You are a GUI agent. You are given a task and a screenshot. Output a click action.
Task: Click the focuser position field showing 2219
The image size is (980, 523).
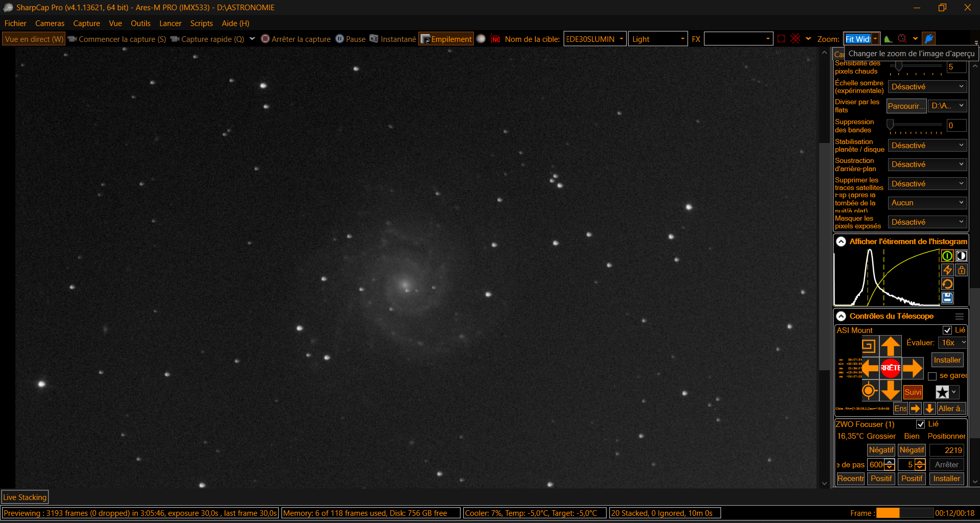click(947, 450)
